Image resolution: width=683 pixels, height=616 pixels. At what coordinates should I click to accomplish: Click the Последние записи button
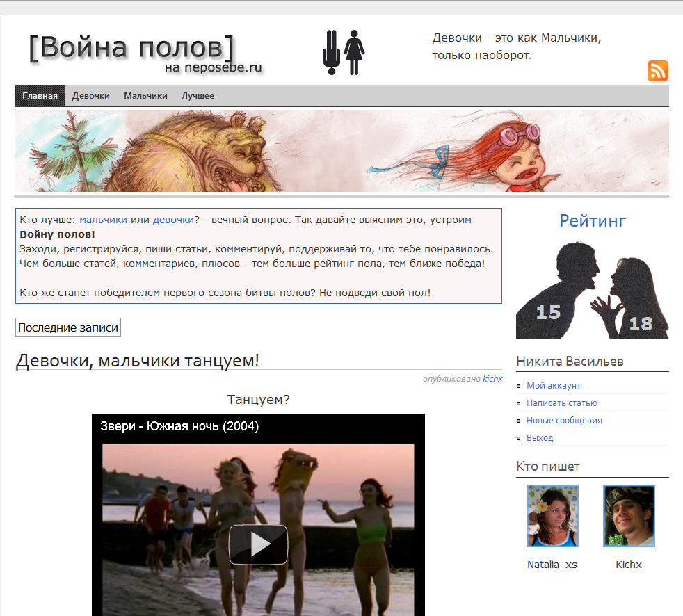pos(67,327)
